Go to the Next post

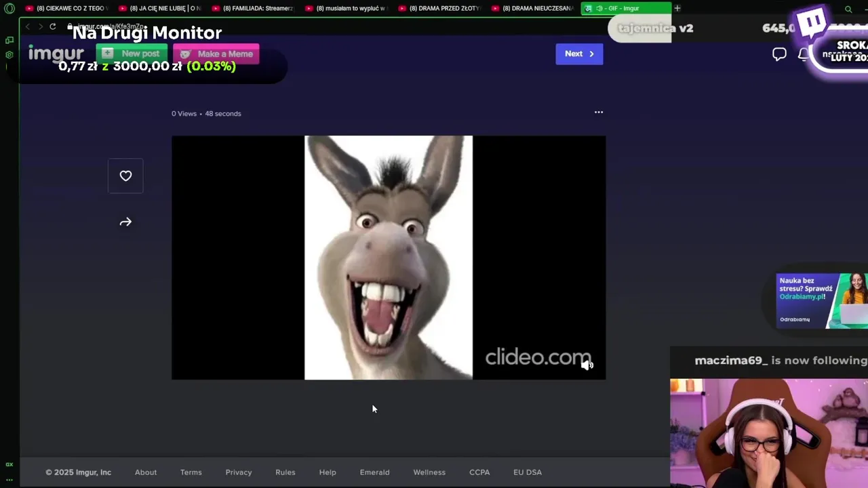(579, 54)
